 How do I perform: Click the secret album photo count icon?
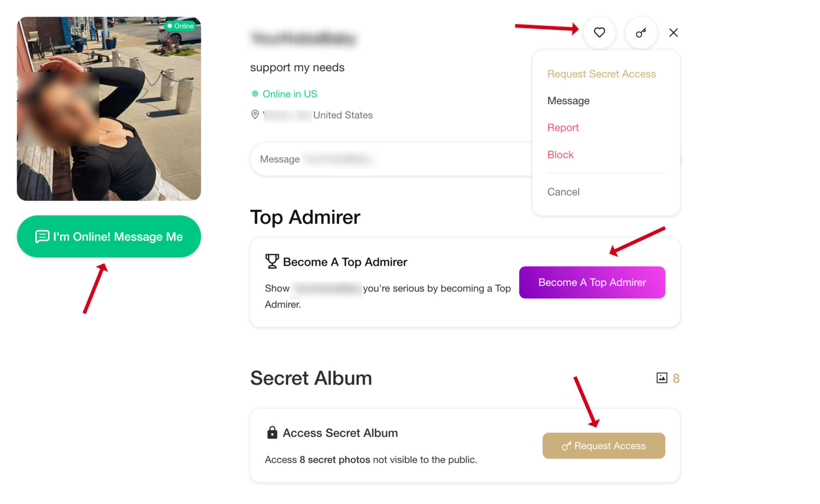coord(662,378)
